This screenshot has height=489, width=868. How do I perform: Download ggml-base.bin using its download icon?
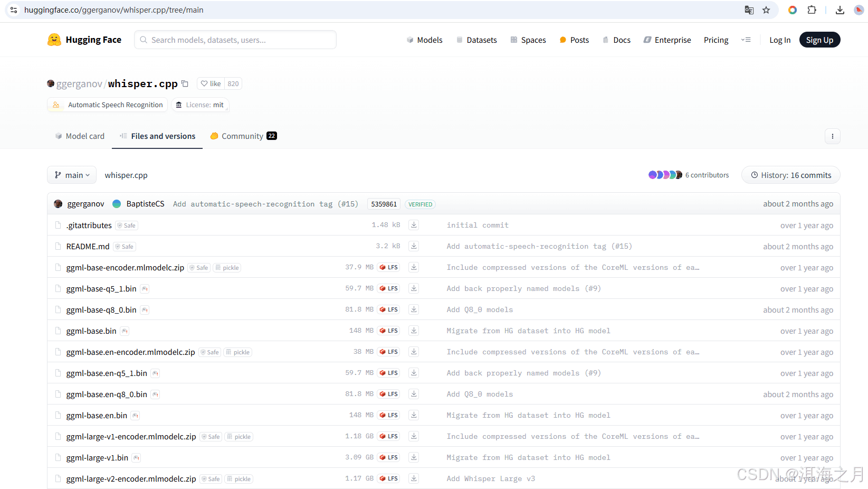coord(414,331)
